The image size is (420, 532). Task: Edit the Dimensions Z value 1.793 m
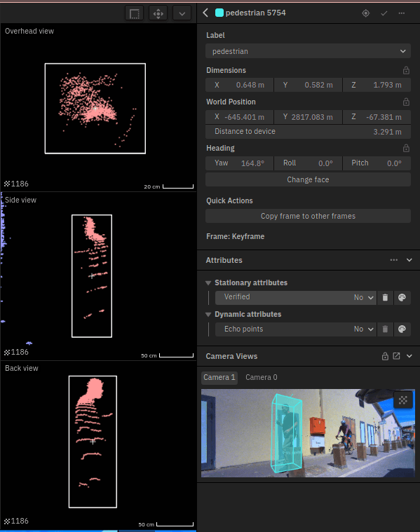coord(377,85)
